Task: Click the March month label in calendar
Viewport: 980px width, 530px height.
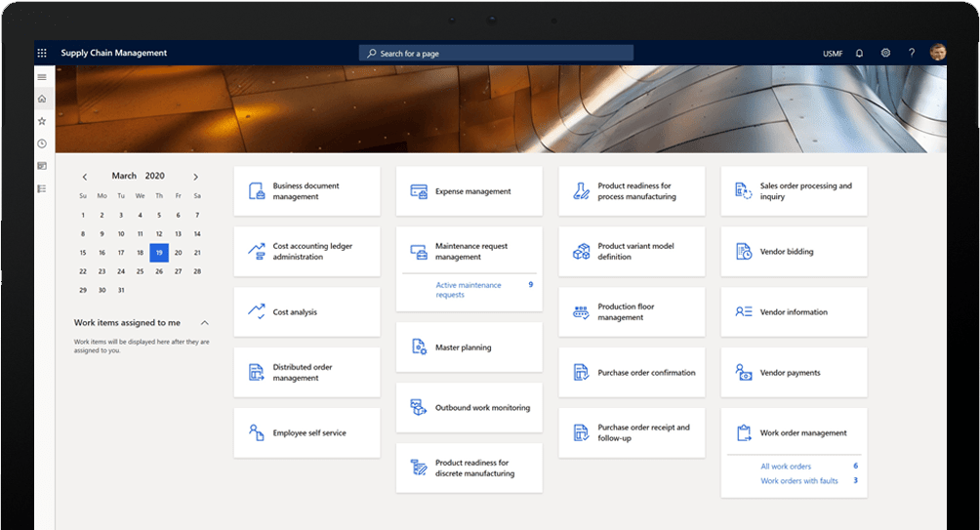Action: point(124,177)
